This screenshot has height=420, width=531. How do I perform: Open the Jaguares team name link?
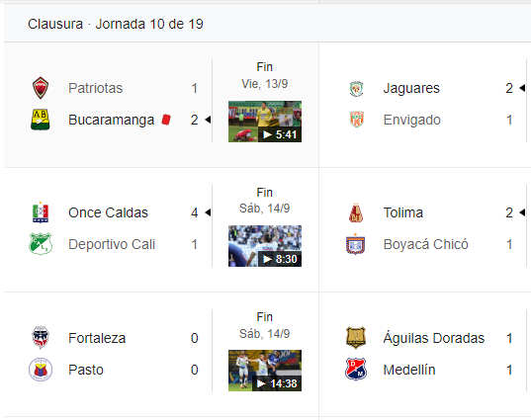point(411,88)
